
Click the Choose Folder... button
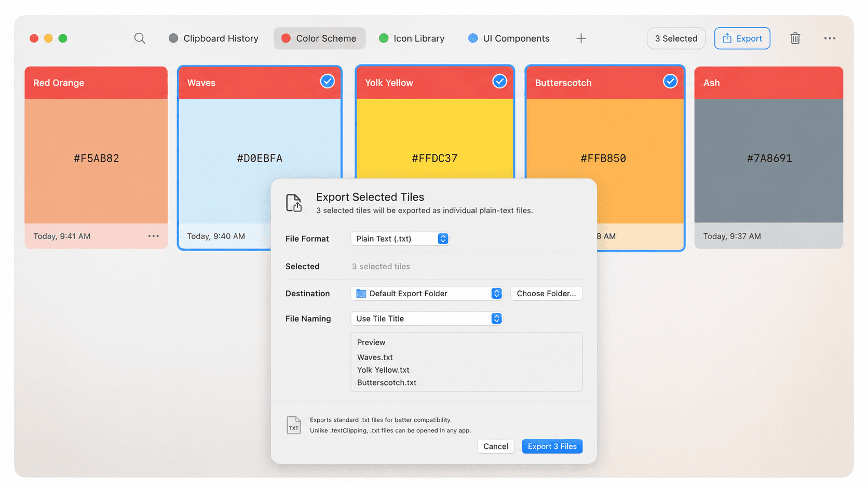tap(546, 294)
